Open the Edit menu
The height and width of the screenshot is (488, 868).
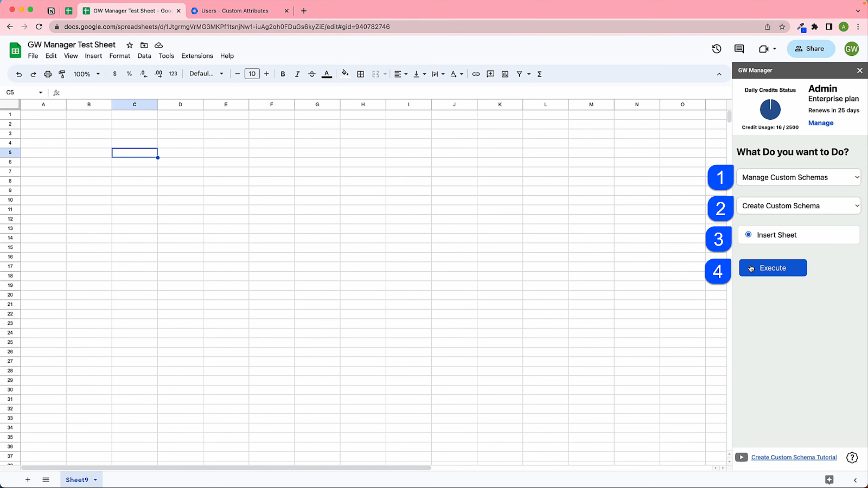pyautogui.click(x=51, y=56)
